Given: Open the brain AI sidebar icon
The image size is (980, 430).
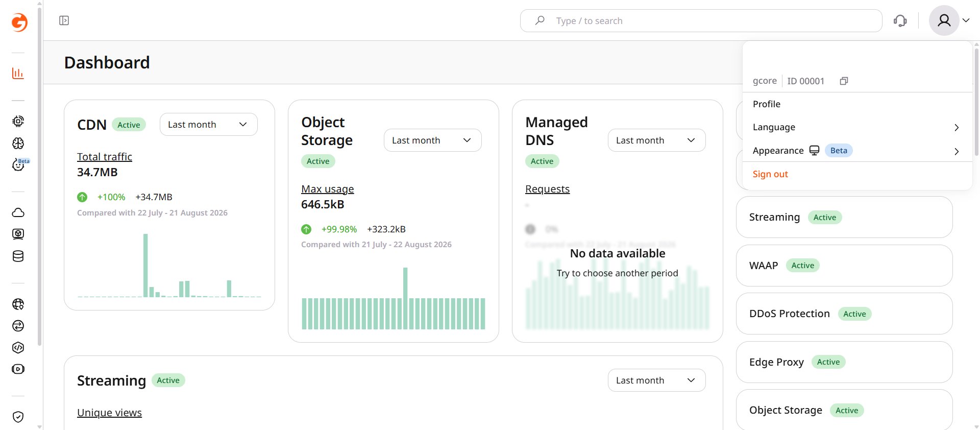Looking at the screenshot, I should [18, 144].
